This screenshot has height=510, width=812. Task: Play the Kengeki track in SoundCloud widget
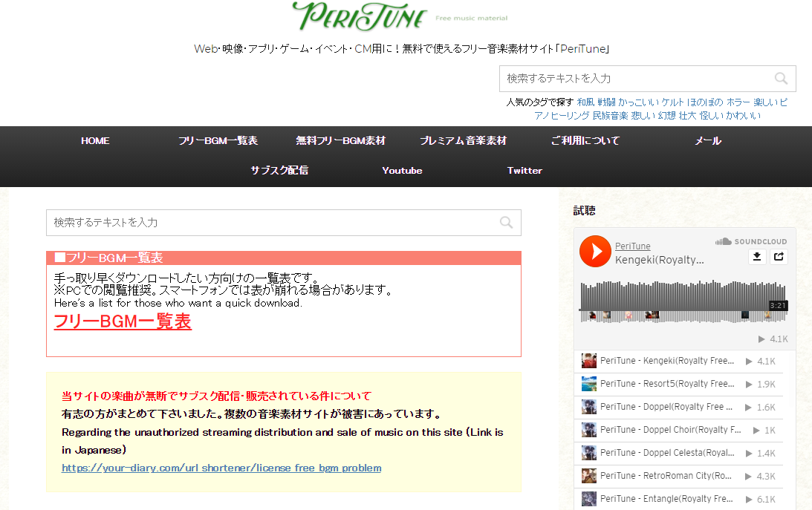(x=595, y=252)
